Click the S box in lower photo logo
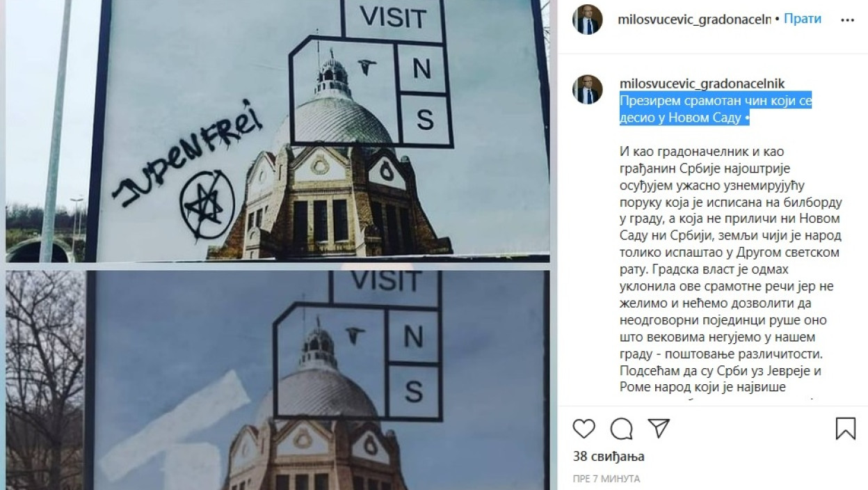The image size is (868, 490). coord(414,393)
